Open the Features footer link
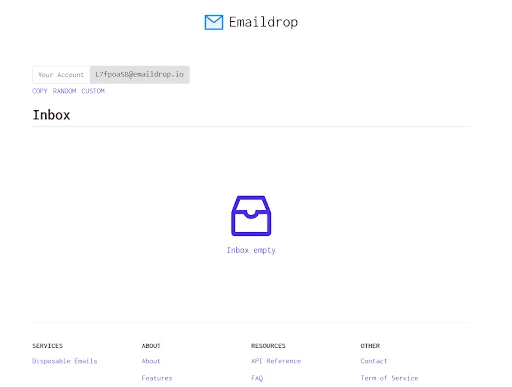Image resolution: width=512 pixels, height=387 pixels. point(157,378)
